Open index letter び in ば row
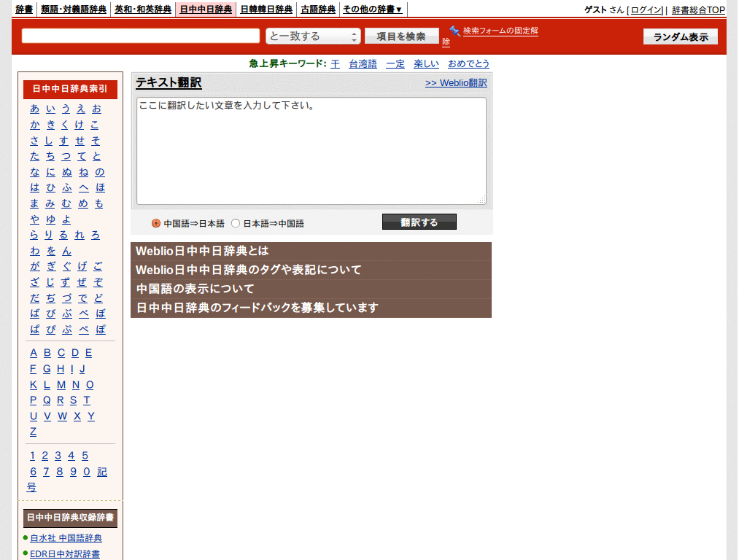This screenshot has width=747, height=560. pos(51,314)
